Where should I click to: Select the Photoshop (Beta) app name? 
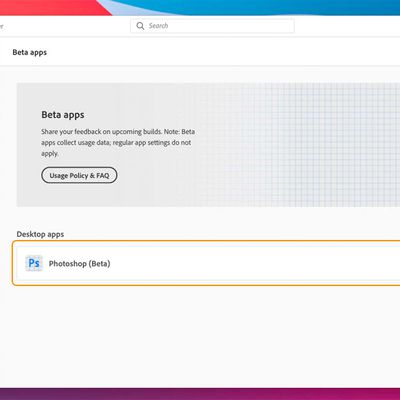[79, 264]
